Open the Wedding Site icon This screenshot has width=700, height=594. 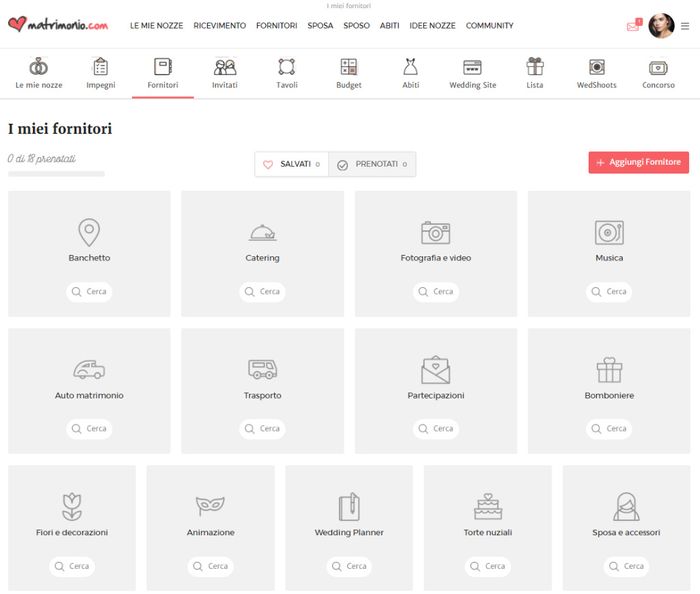(x=472, y=67)
